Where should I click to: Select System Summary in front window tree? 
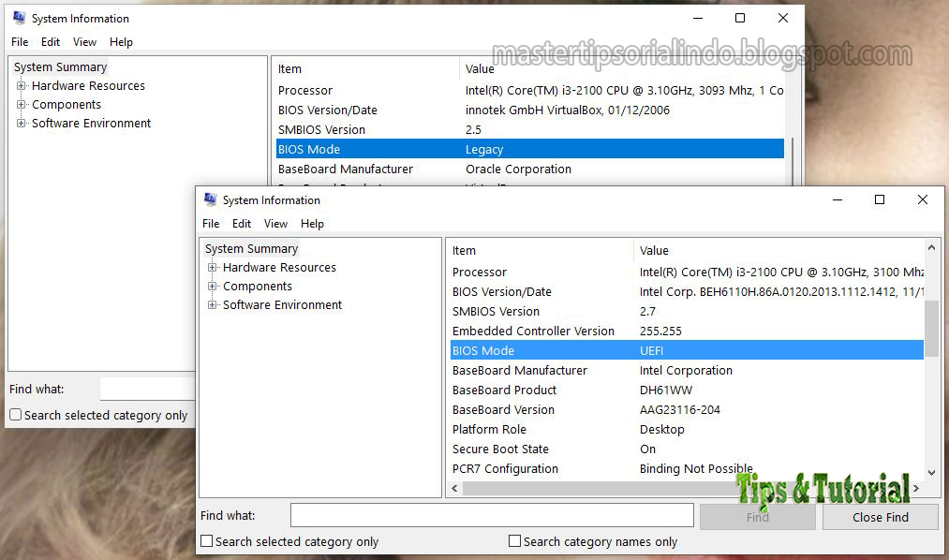(x=251, y=248)
